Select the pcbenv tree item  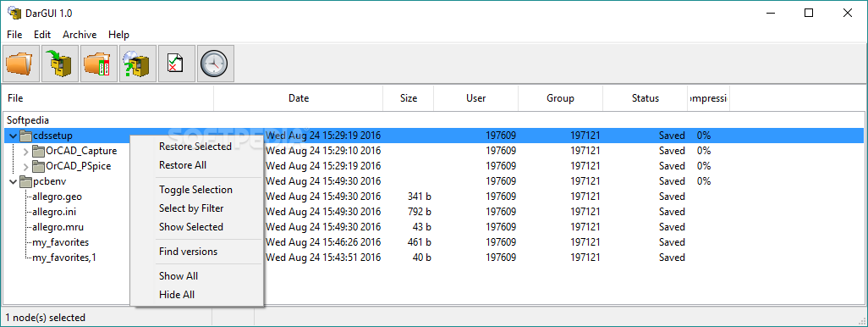pos(50,181)
